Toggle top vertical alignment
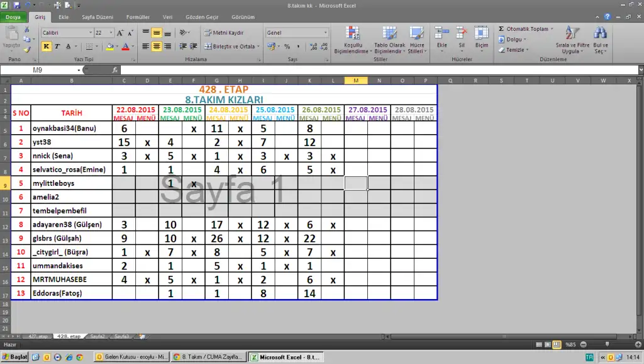Viewport: 644px width, 364px height. [x=145, y=33]
